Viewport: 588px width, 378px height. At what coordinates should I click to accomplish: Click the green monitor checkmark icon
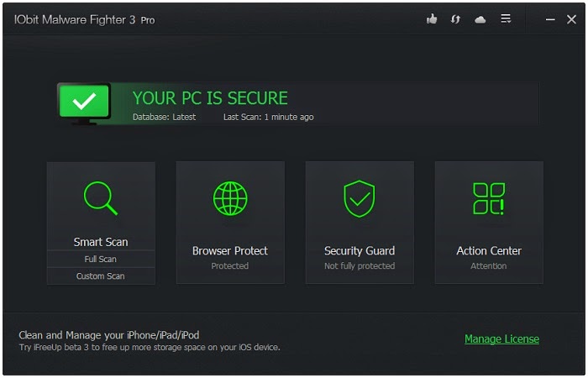(x=84, y=103)
